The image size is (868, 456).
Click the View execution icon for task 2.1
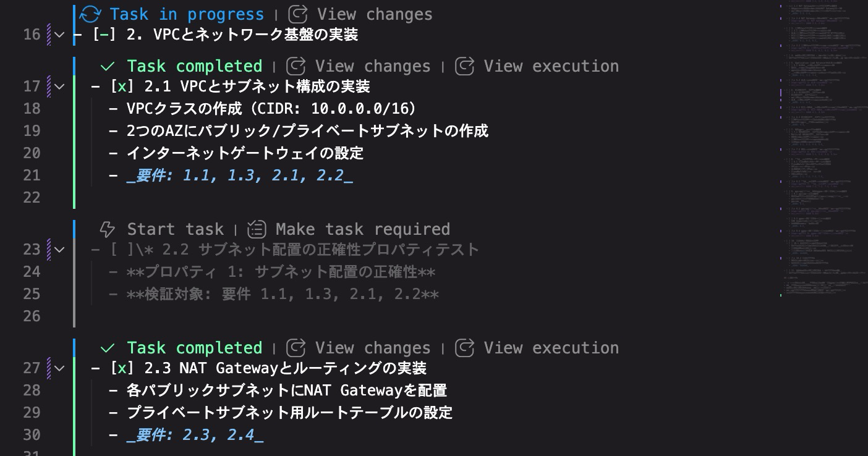point(465,65)
